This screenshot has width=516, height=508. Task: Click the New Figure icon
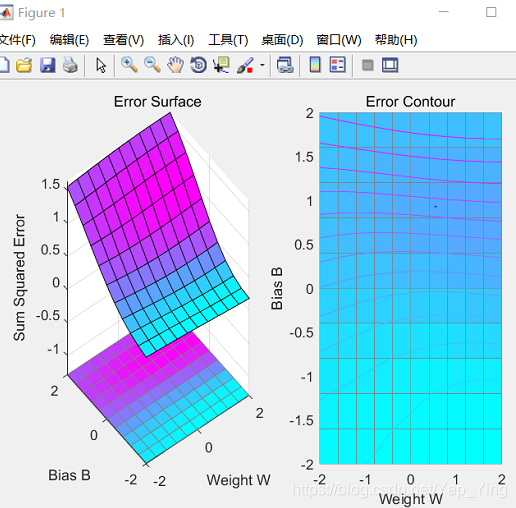pyautogui.click(x=4, y=65)
